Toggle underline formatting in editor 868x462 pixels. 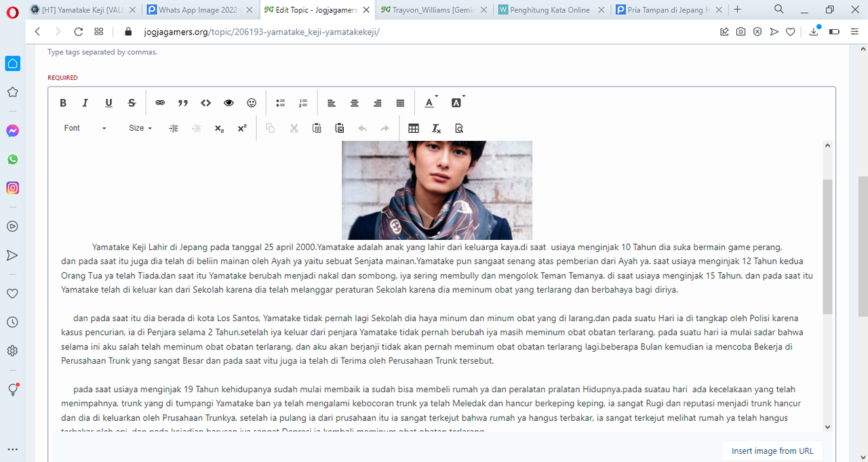click(x=108, y=103)
